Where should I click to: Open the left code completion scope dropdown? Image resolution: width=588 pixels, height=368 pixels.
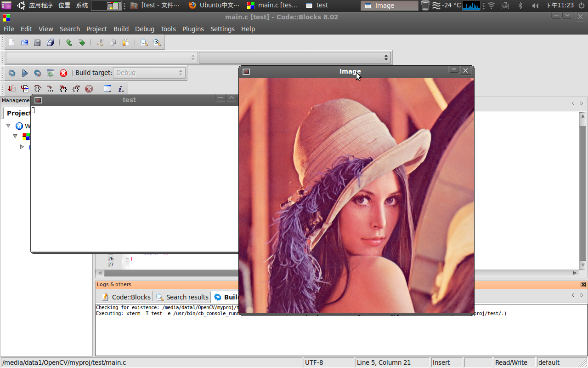101,57
